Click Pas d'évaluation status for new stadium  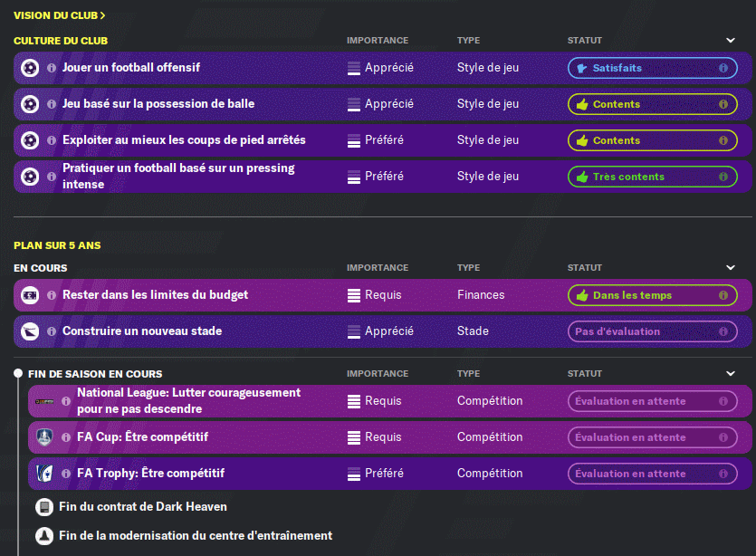point(652,331)
